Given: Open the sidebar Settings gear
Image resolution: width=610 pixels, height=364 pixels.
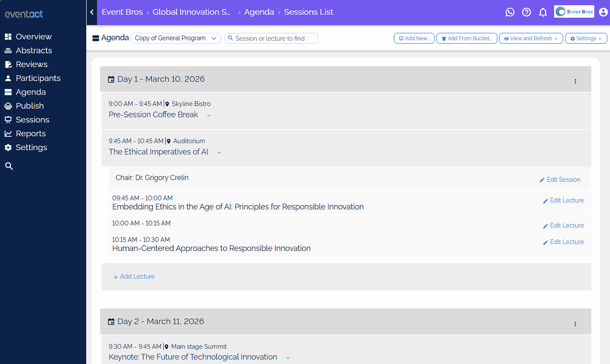Looking at the screenshot, I should (8, 147).
